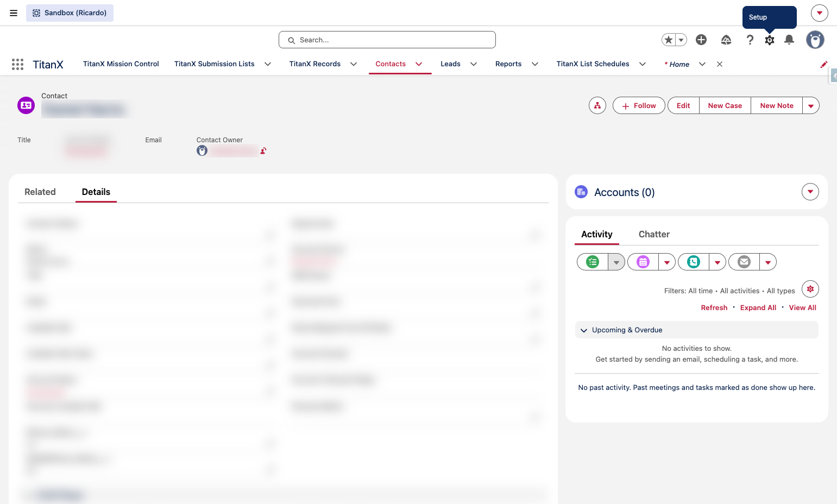This screenshot has height=504, width=837.
Task: Expand TitanX Submission Lists dropdown
Action: pyautogui.click(x=268, y=64)
